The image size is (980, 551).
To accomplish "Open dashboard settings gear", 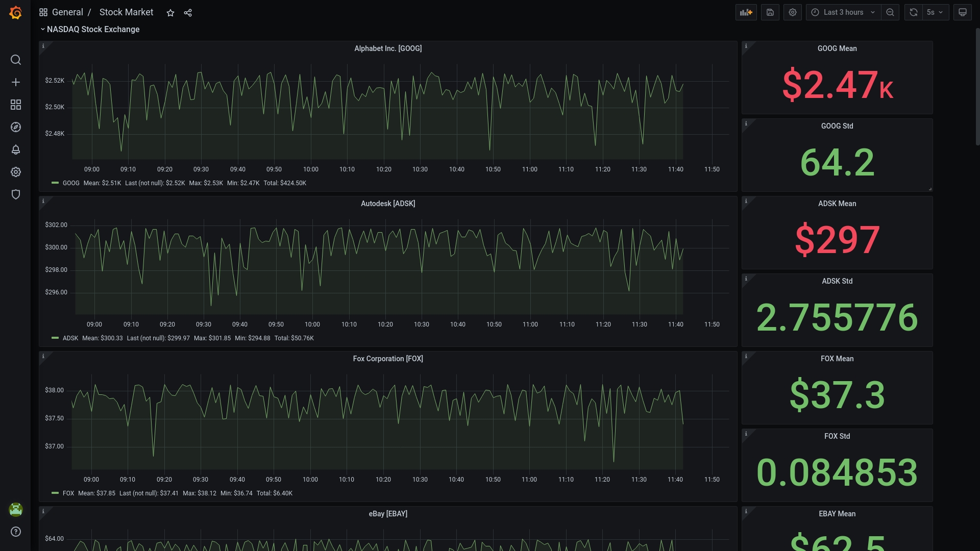I will point(792,12).
